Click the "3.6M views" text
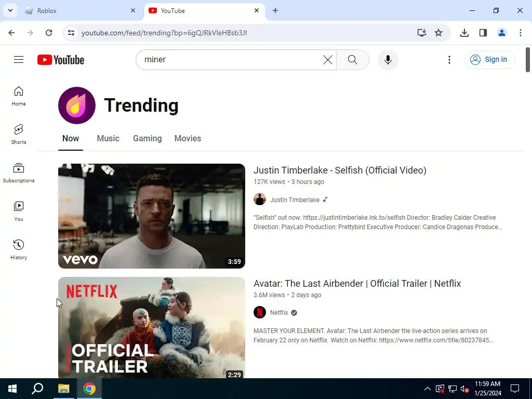Image resolution: width=532 pixels, height=399 pixels. pos(269,295)
